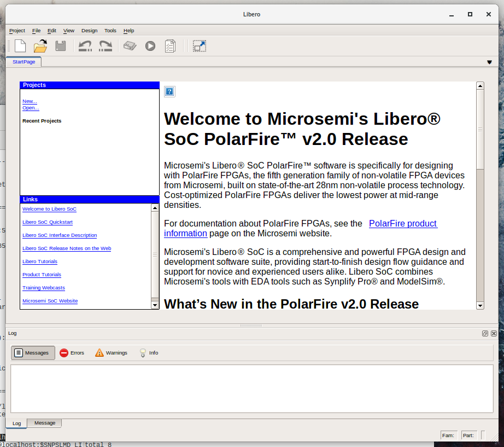Toggle the Info filter in the Log panel
504x447 pixels.
(x=148, y=352)
